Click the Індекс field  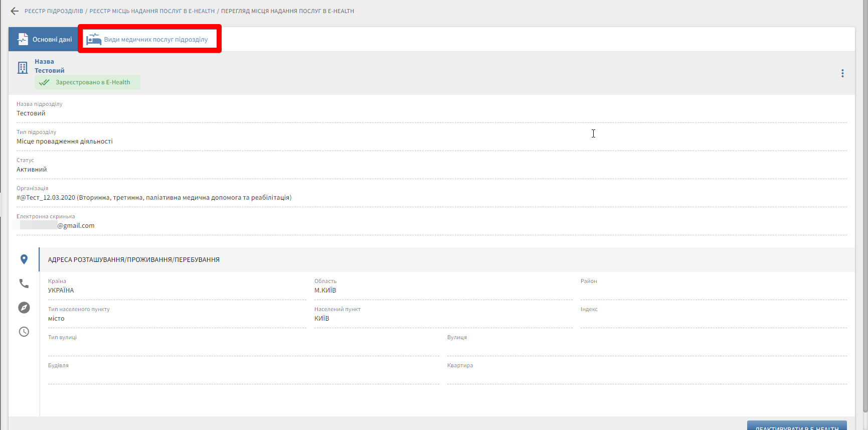point(713,319)
